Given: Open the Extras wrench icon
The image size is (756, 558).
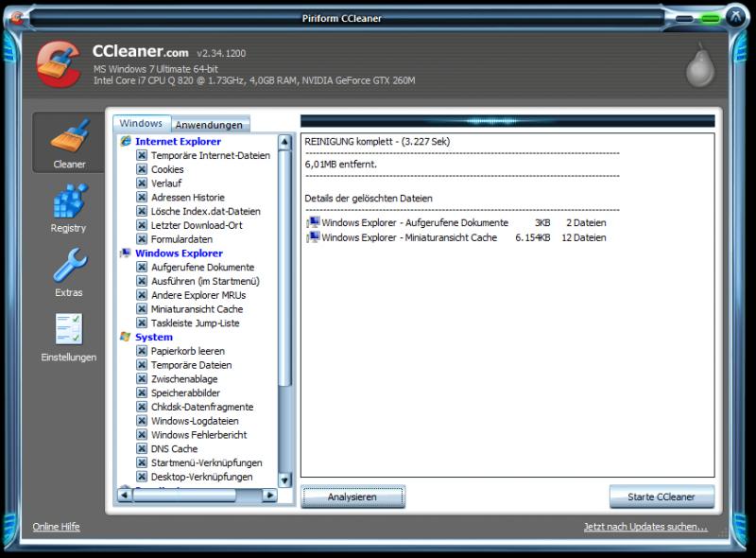Looking at the screenshot, I should pos(70,265).
